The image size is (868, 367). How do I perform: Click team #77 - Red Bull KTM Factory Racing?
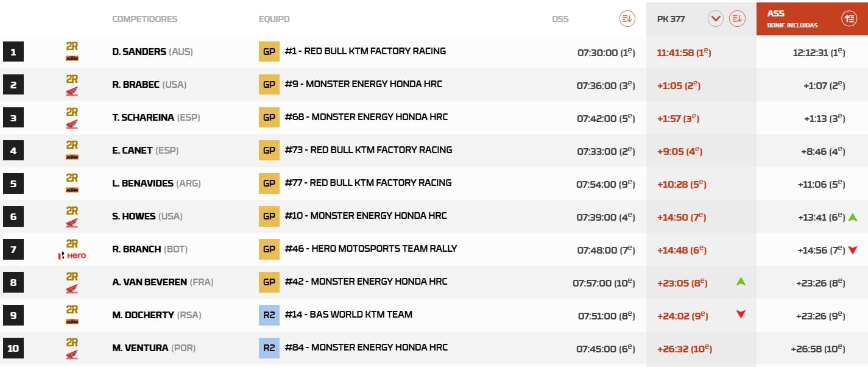pos(368,183)
